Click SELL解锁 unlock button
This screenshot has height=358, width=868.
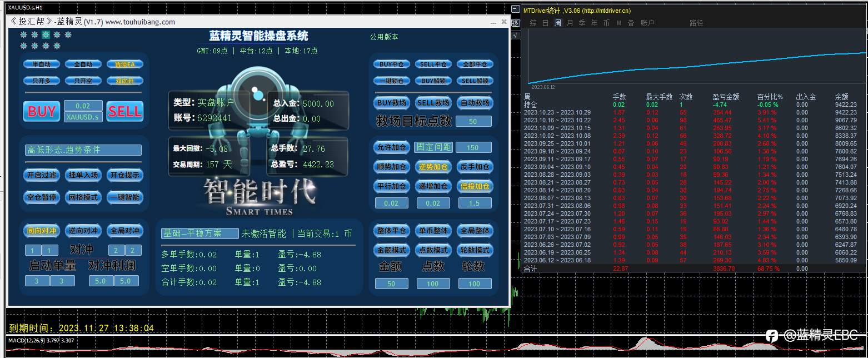475,81
